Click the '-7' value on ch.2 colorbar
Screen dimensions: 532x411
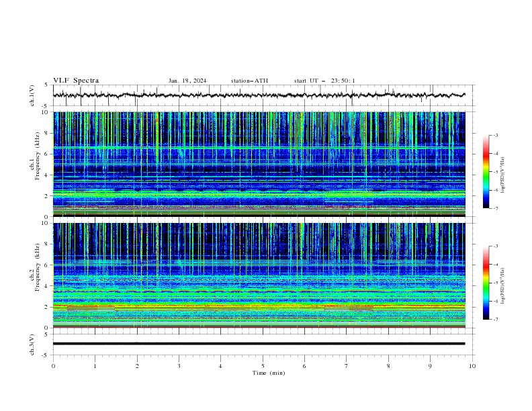495,320
